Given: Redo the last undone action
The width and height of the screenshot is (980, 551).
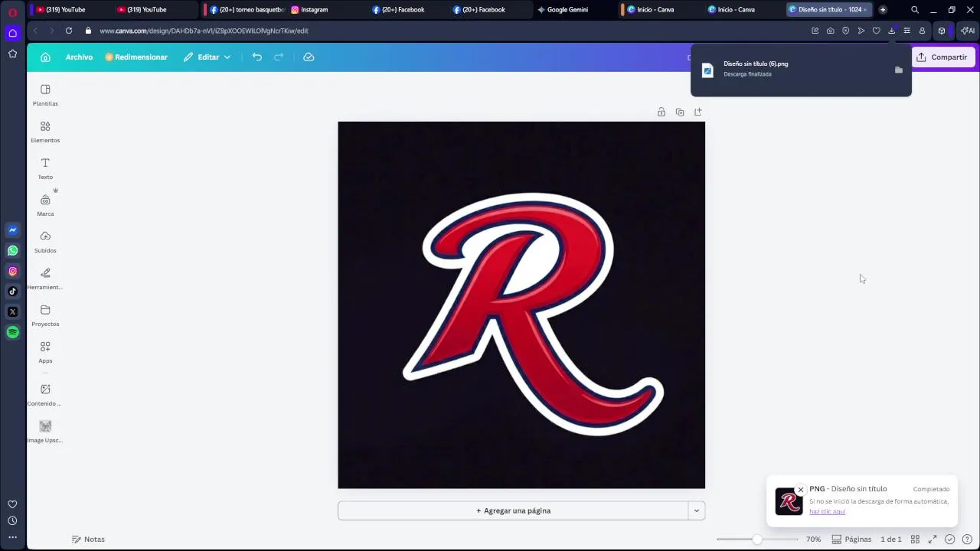Looking at the screenshot, I should 279,57.
